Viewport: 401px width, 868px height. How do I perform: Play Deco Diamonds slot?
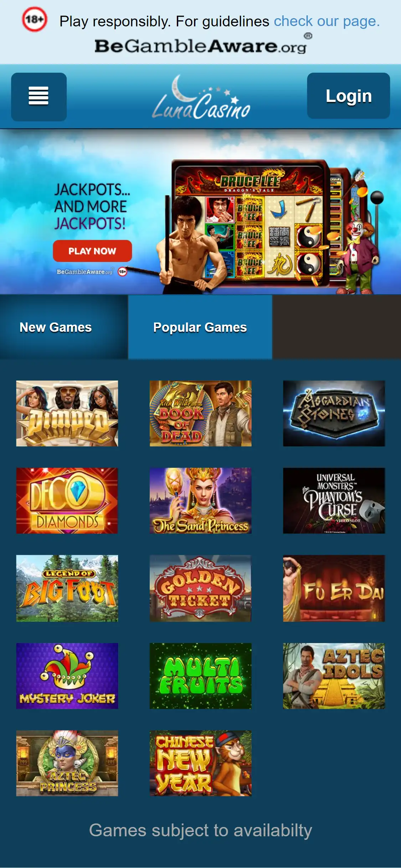(x=67, y=501)
